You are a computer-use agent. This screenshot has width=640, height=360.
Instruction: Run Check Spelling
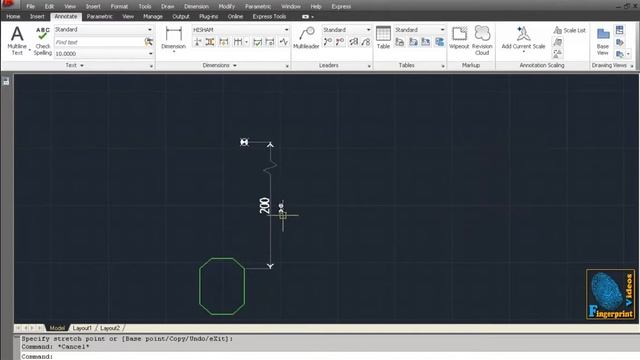click(x=42, y=41)
